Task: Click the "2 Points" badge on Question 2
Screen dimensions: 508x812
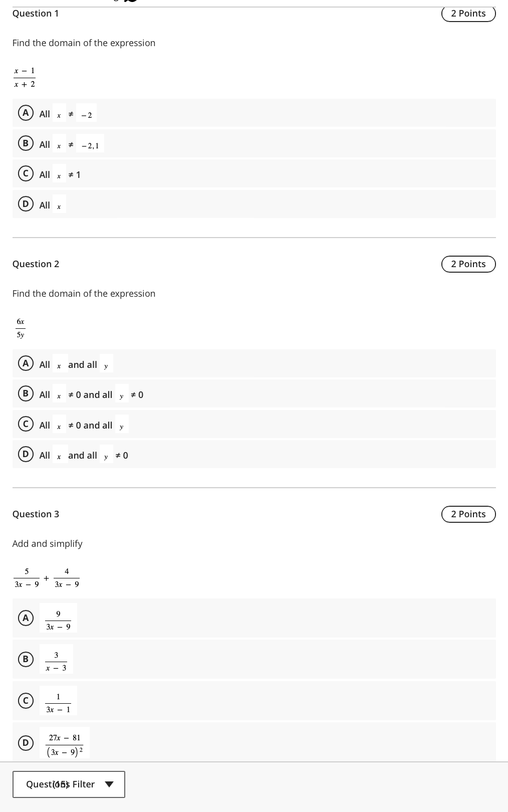Action: coord(468,264)
